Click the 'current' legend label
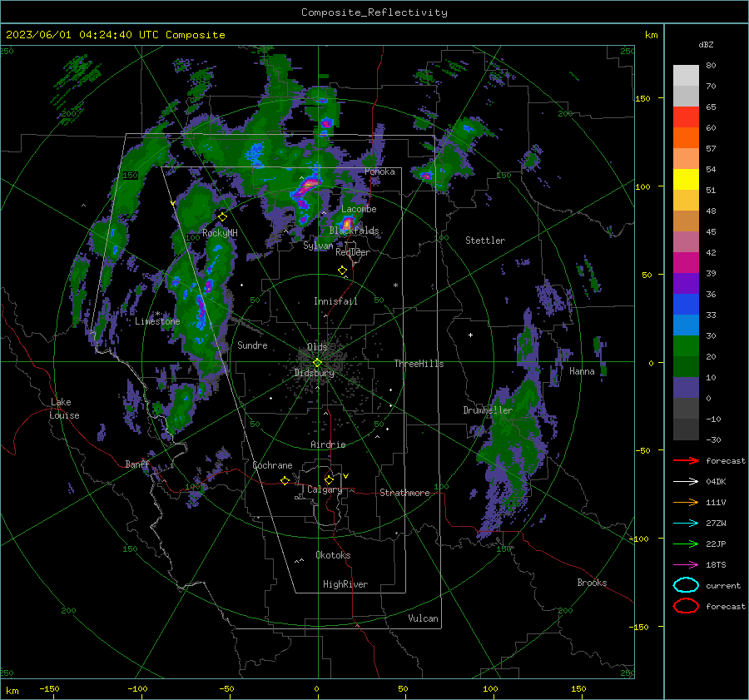 [723, 585]
